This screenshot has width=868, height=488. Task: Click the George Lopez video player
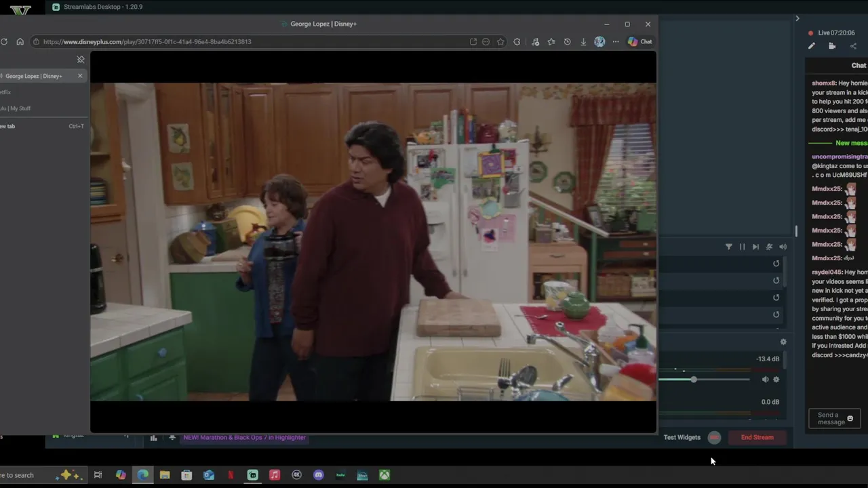click(x=373, y=242)
